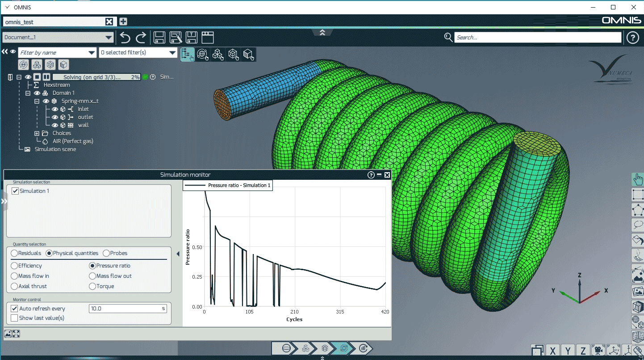Add a new tab with the plus button
The image size is (644, 360).
click(x=123, y=21)
